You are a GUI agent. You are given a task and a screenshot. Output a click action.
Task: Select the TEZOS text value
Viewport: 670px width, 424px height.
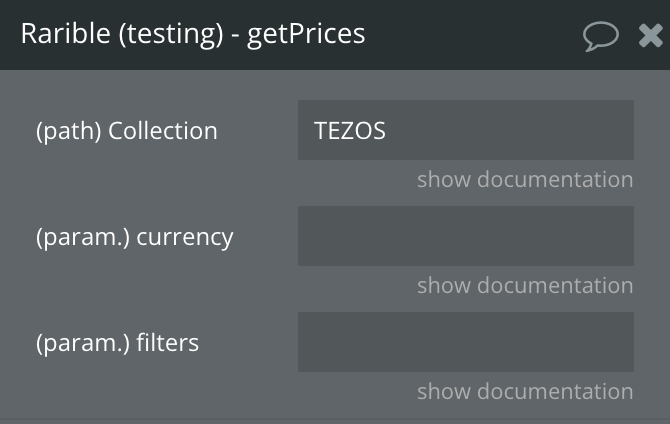click(350, 130)
